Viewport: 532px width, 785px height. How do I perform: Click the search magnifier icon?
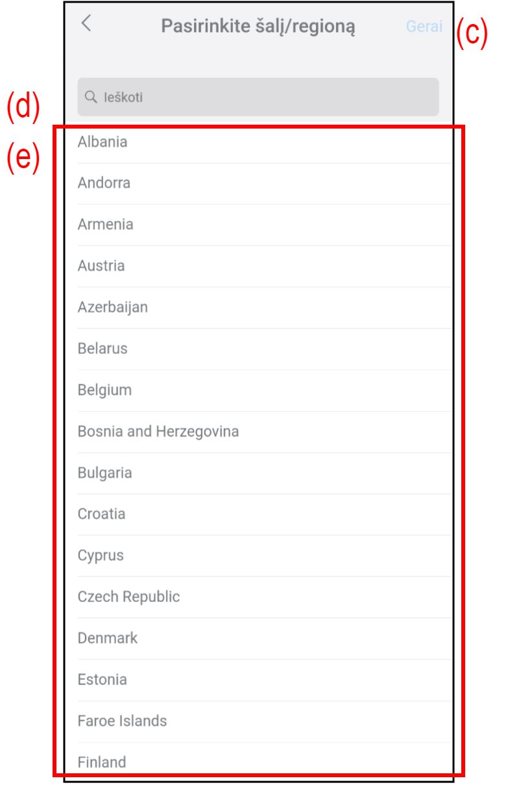pos(91,97)
